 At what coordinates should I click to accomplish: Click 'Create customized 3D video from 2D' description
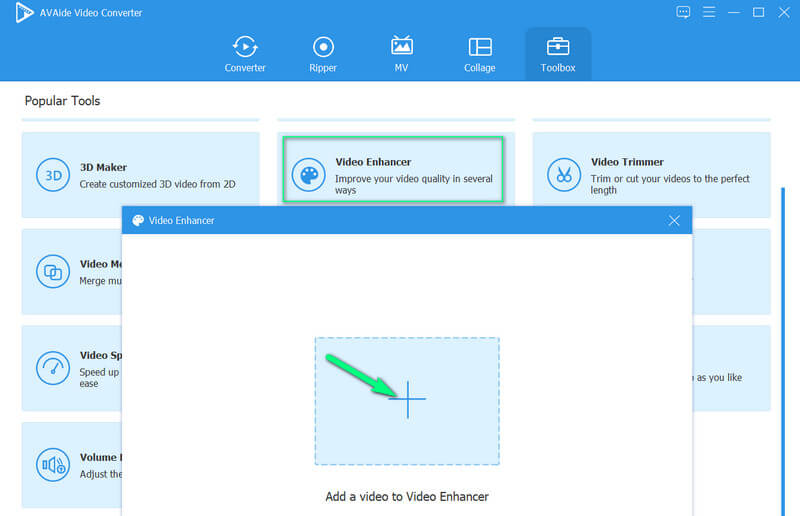158,184
